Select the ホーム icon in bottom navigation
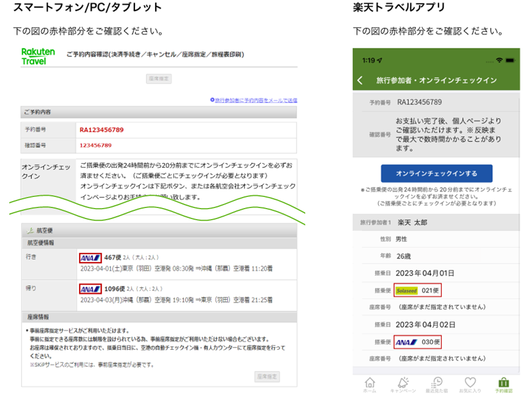This screenshot has height=405, width=532. click(x=369, y=384)
